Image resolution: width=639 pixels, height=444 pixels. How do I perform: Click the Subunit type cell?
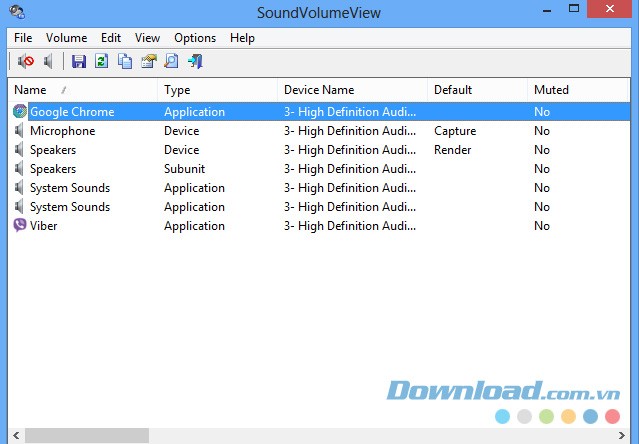[184, 169]
